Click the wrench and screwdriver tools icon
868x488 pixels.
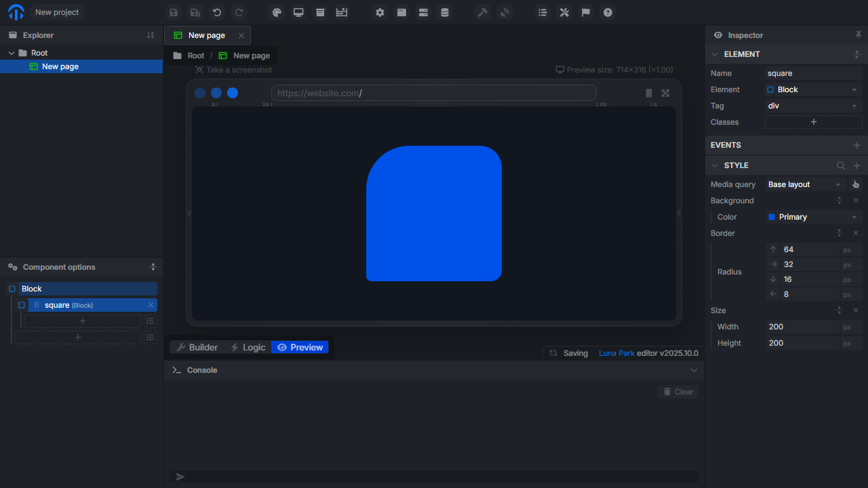point(564,12)
